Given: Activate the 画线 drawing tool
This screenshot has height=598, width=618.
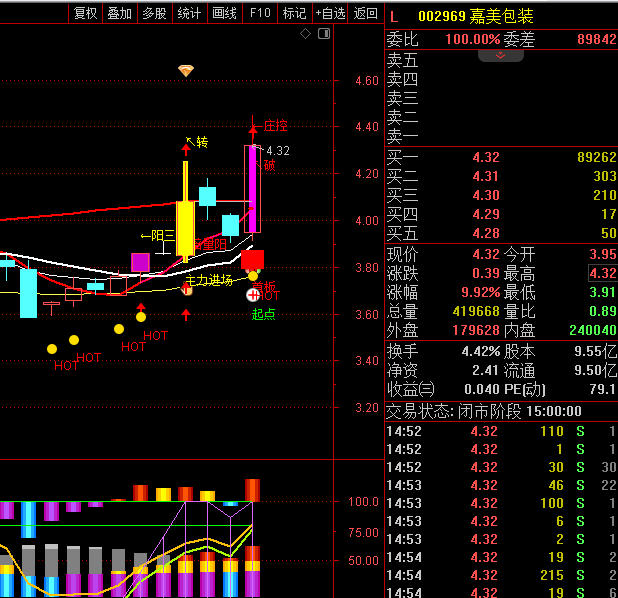Looking at the screenshot, I should pos(224,13).
